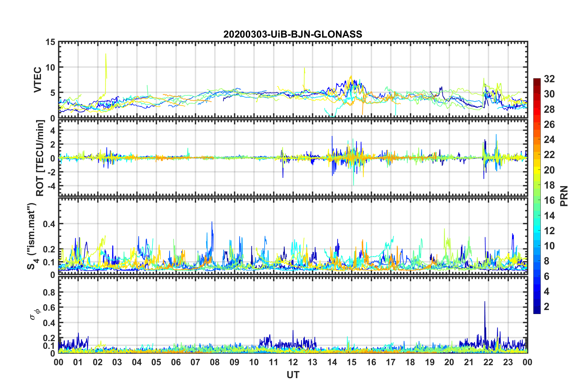586x392 pixels.
Task: Click the 5 tick on VTEC axis
Action: [x=53, y=93]
